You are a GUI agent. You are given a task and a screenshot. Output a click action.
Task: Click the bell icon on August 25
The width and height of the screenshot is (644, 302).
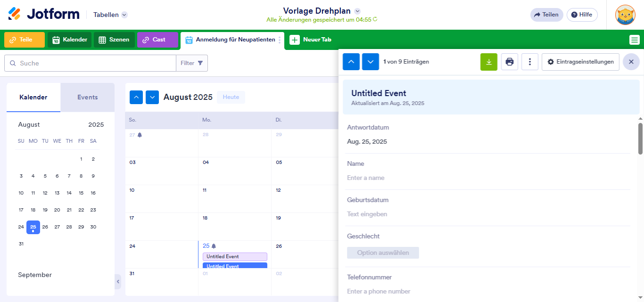pyautogui.click(x=214, y=246)
